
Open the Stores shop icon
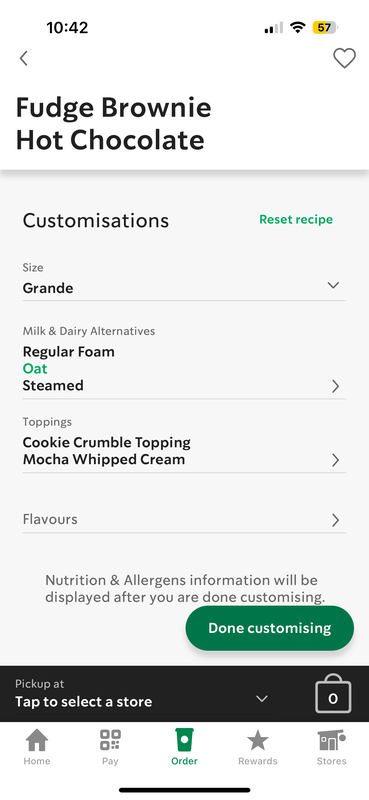click(x=331, y=740)
